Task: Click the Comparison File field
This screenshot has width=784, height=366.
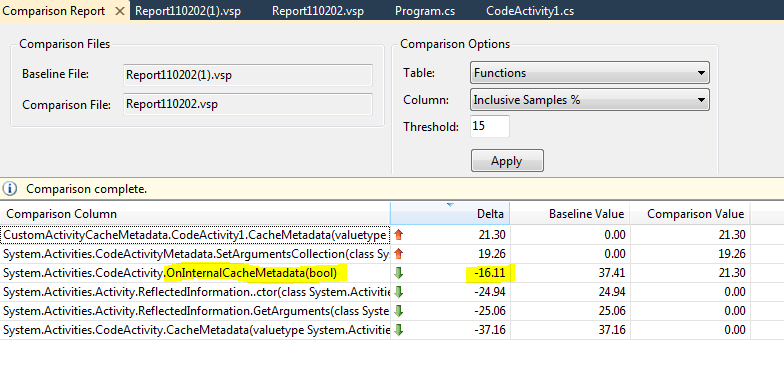Action: click(x=248, y=104)
